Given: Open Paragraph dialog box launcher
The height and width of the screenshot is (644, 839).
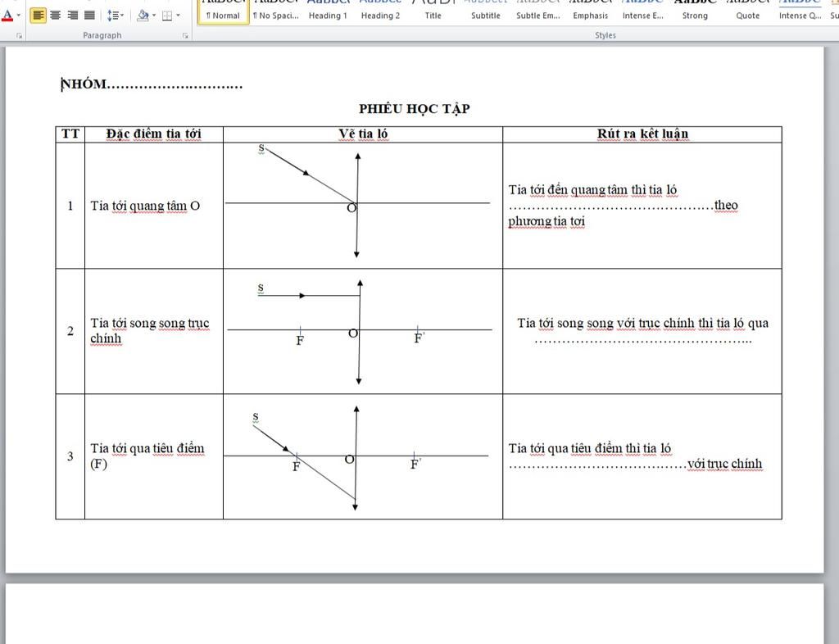Looking at the screenshot, I should (185, 36).
